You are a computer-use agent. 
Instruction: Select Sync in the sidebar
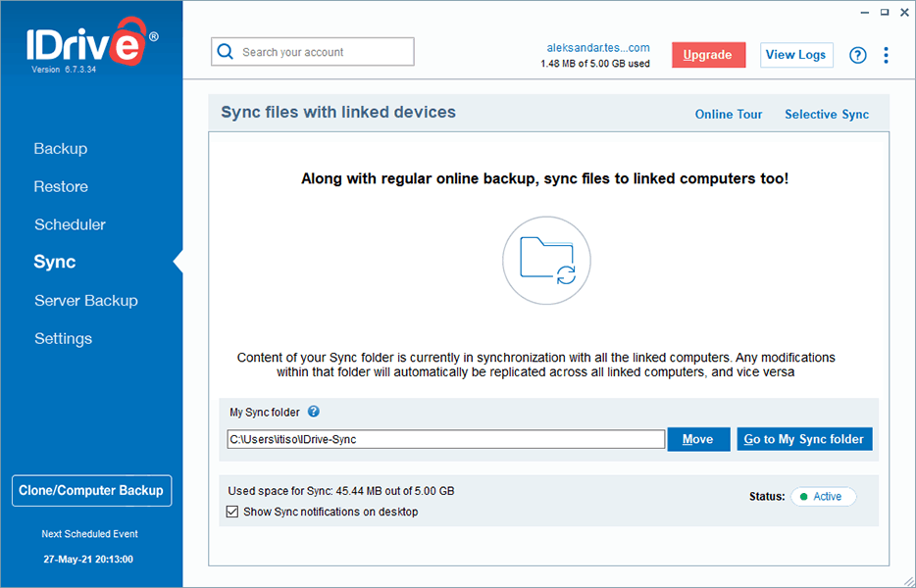[x=54, y=262]
